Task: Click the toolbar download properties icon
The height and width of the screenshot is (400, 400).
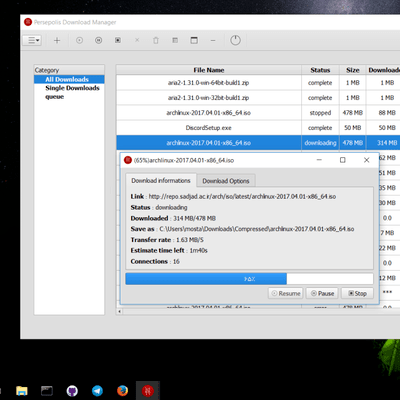Action: pos(175,40)
